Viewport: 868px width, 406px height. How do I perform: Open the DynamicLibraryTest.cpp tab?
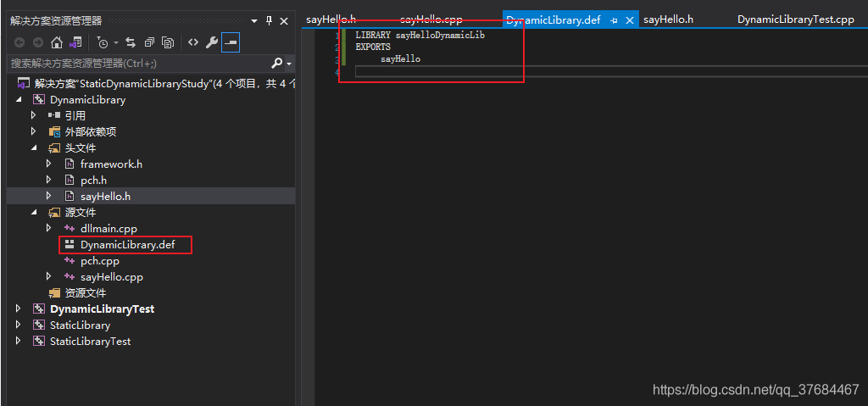[x=795, y=20]
